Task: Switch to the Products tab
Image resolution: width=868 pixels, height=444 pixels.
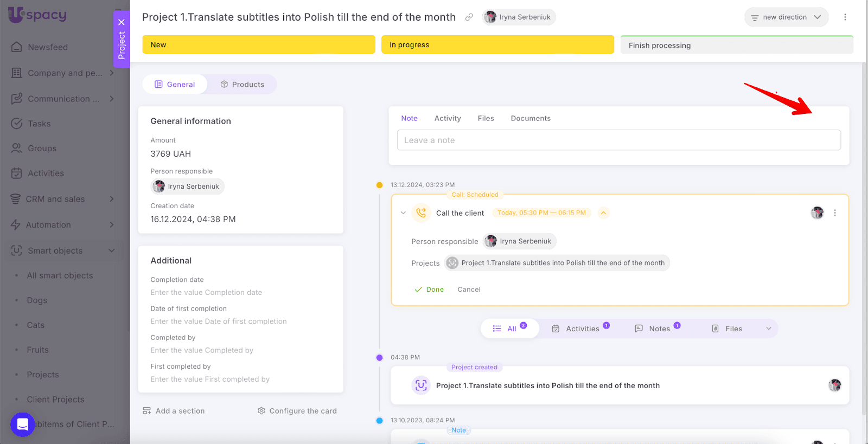Action: point(242,85)
